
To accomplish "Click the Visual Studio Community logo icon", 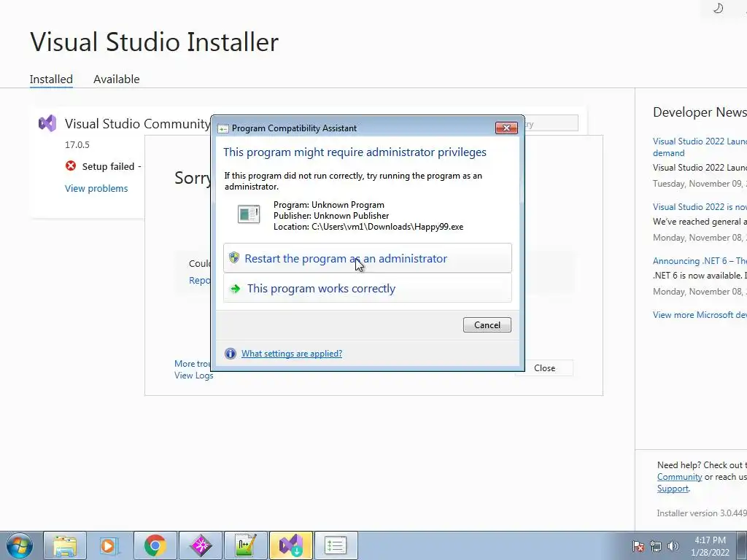I will coord(47,124).
